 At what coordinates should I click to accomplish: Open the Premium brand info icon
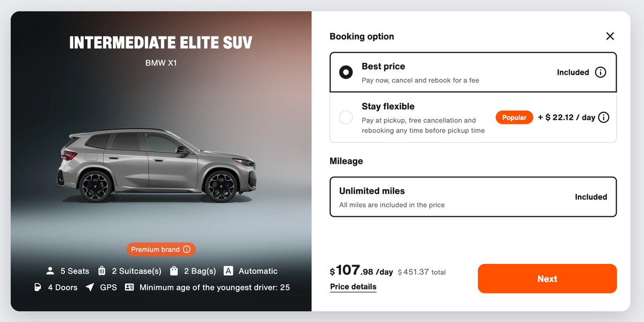point(188,249)
